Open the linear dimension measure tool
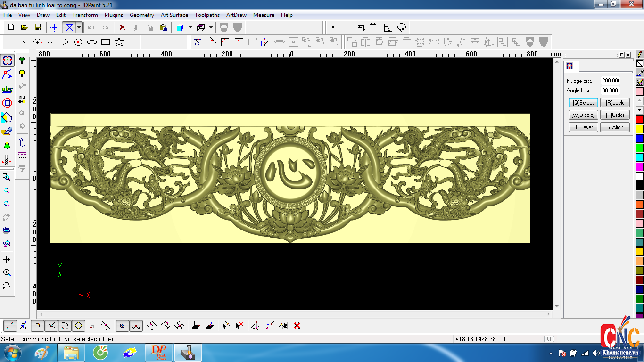The image size is (644, 362). 347,27
